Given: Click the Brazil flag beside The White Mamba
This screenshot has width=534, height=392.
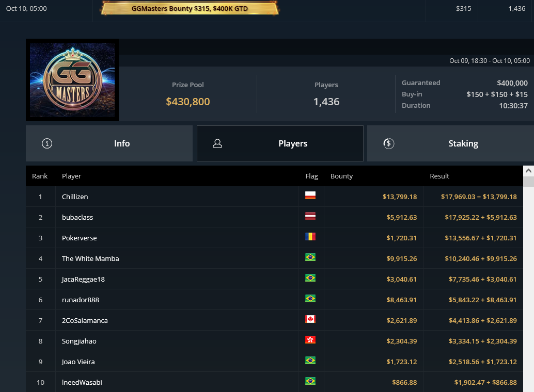Looking at the screenshot, I should click(310, 257).
